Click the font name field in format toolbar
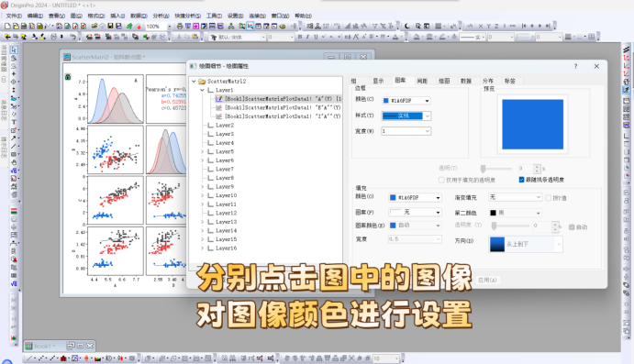Viewport: 634px width, 364px height. 239,37
